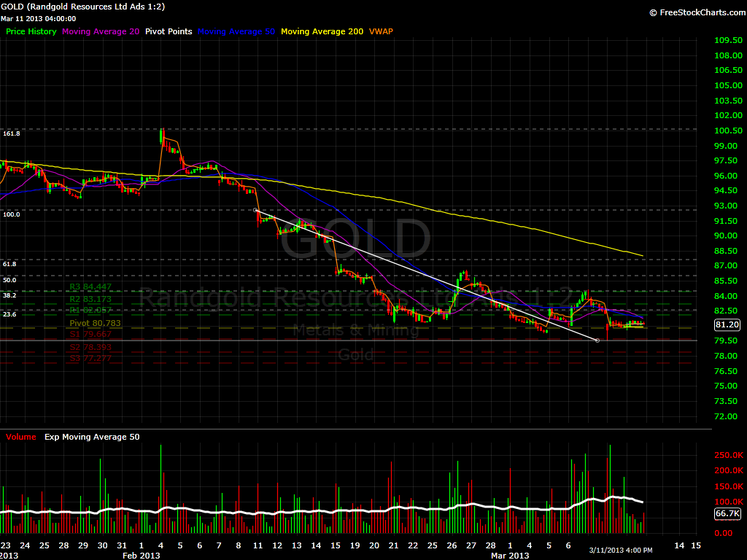Image resolution: width=747 pixels, height=560 pixels.
Task: Toggle the VWAP indicator label
Action: (382, 31)
